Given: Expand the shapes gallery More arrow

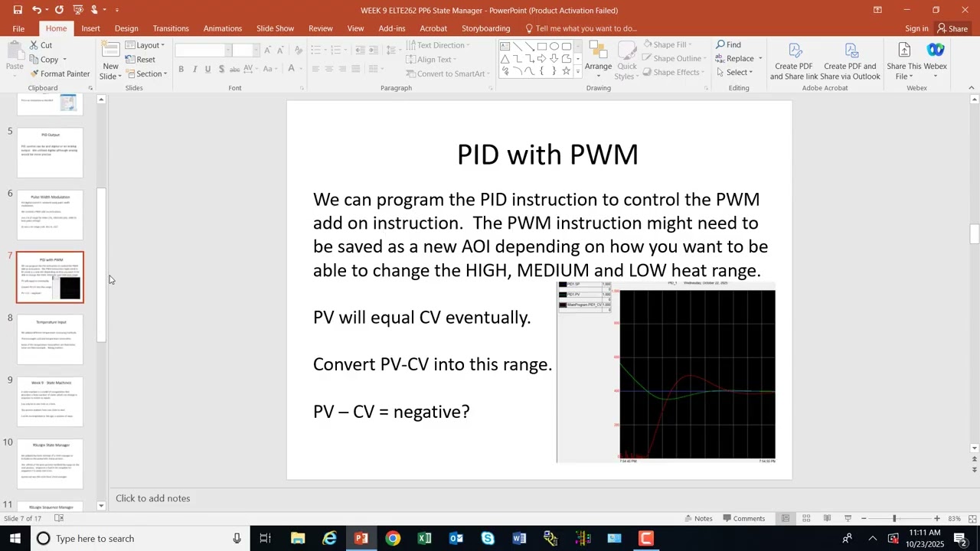Looking at the screenshot, I should (578, 71).
